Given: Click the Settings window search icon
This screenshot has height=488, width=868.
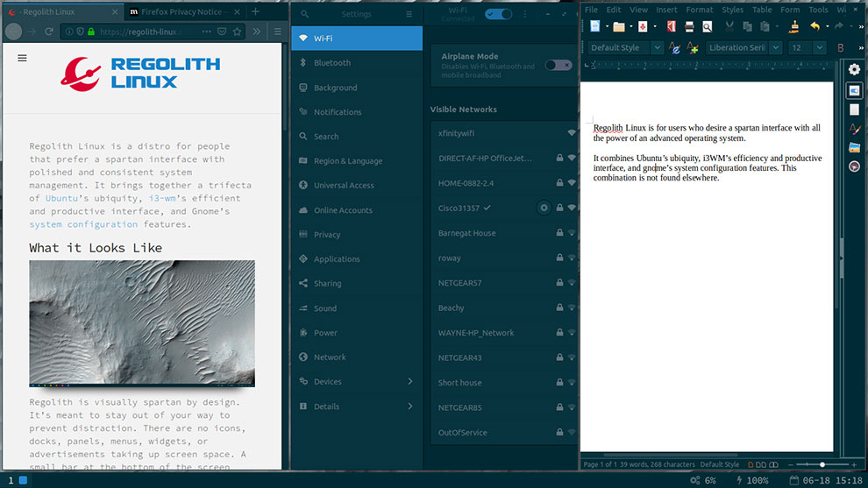Looking at the screenshot, I should coord(304,14).
